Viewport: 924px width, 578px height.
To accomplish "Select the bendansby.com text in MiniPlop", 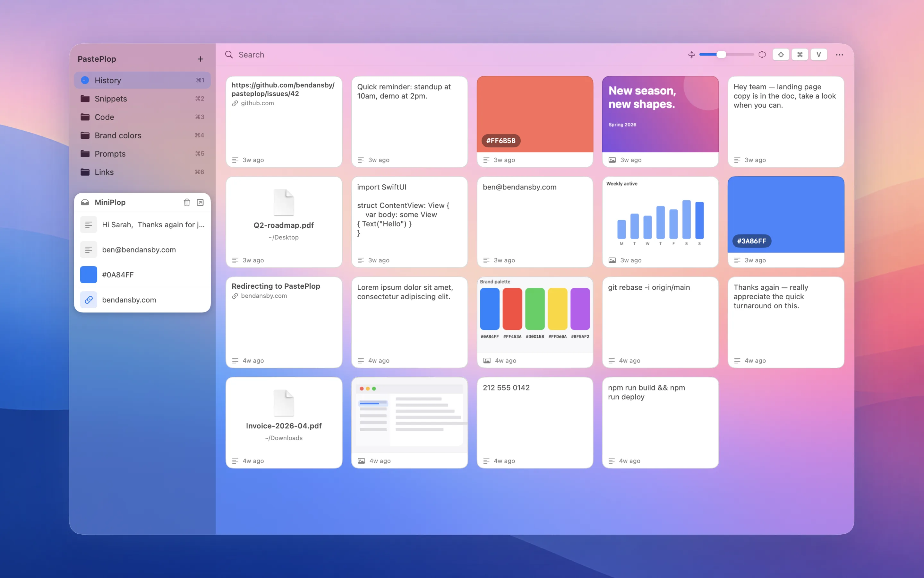I will [129, 300].
